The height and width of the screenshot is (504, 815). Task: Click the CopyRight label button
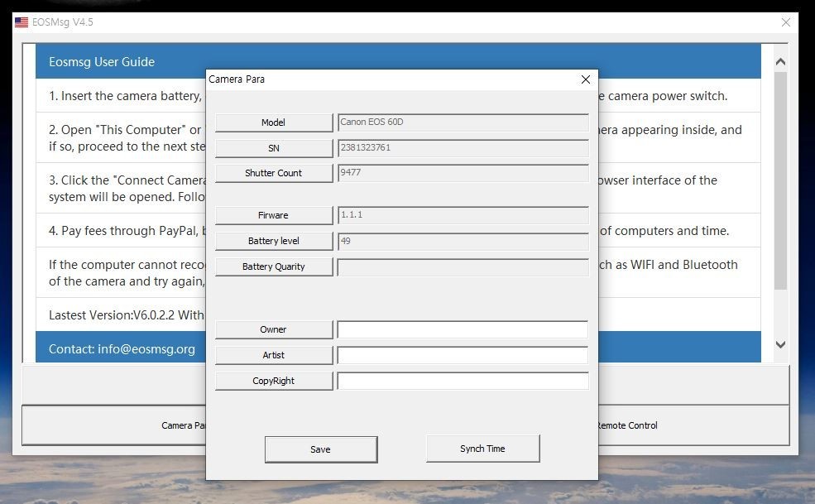tap(274, 381)
